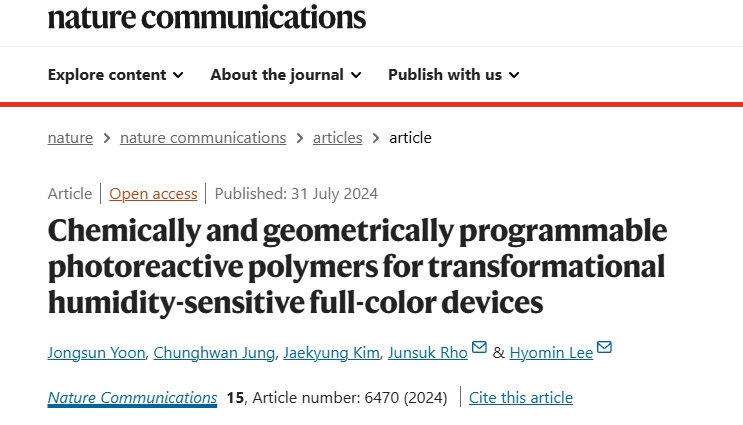Go to nature breadcrumb link
Viewport: 743px width, 425px height.
click(70, 138)
